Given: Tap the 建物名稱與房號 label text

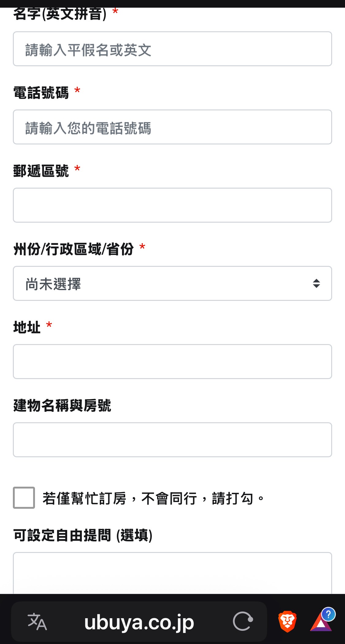Looking at the screenshot, I should tap(62, 405).
